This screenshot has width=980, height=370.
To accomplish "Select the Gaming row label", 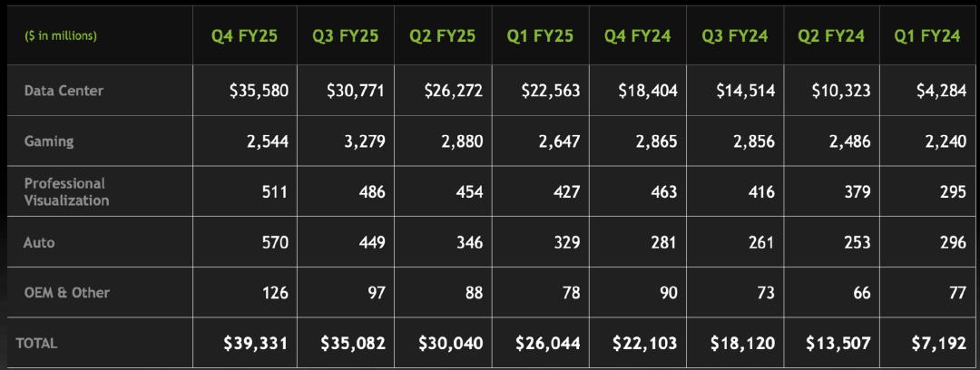I will 49,141.
